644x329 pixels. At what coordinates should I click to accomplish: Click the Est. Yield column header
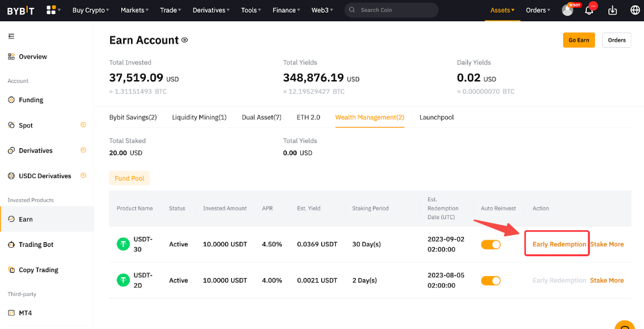pos(309,208)
